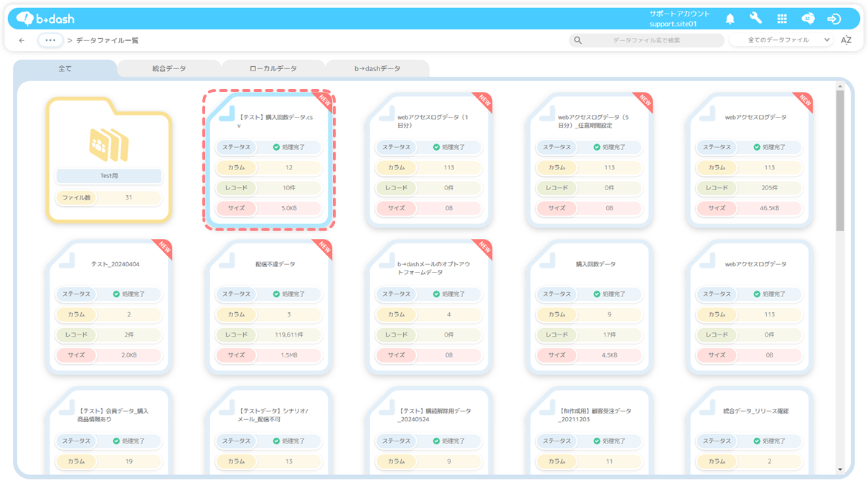Expand the breadcrumb ellipsis button

click(50, 40)
